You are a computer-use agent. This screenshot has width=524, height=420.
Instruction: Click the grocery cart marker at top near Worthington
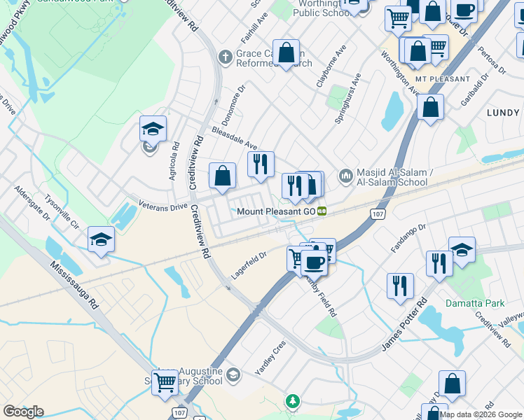398,22
